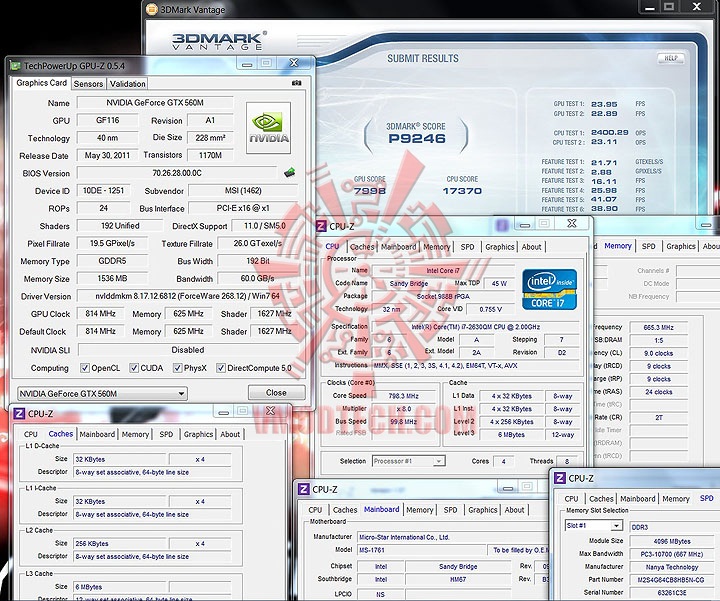Open the SPD tab in the CPU-Z Mainboard window
Screen dimensions: 720x601
pos(450,510)
